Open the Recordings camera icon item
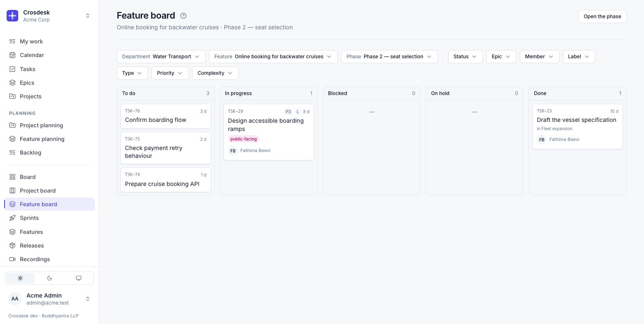This screenshot has height=324, width=644. (x=12, y=259)
